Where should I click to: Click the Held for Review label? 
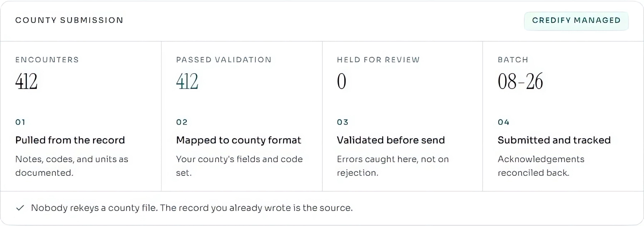pos(378,60)
